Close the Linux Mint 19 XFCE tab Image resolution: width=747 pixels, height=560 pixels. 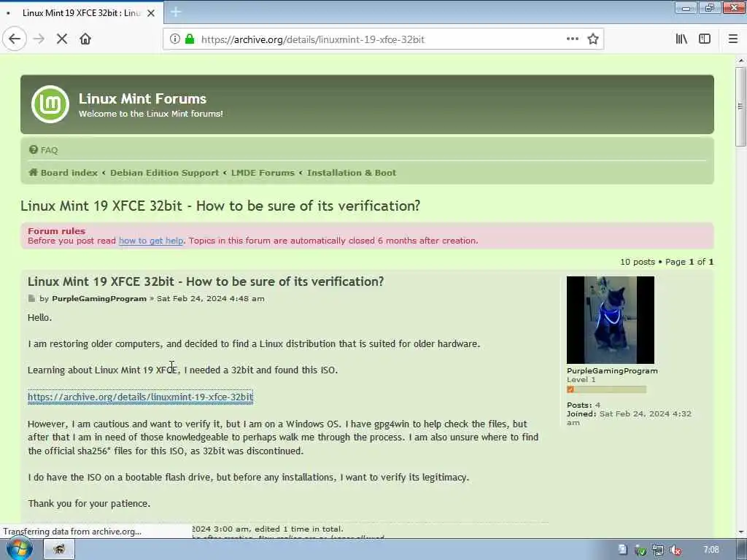tap(151, 13)
